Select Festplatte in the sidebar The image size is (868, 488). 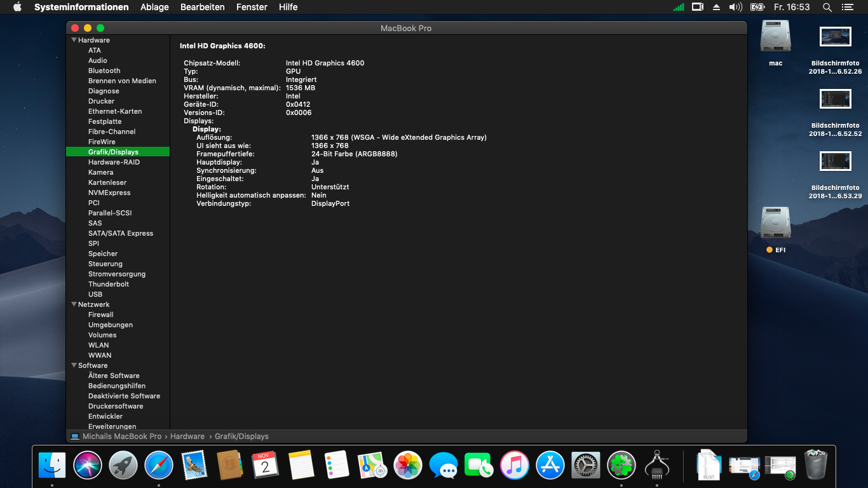(105, 121)
